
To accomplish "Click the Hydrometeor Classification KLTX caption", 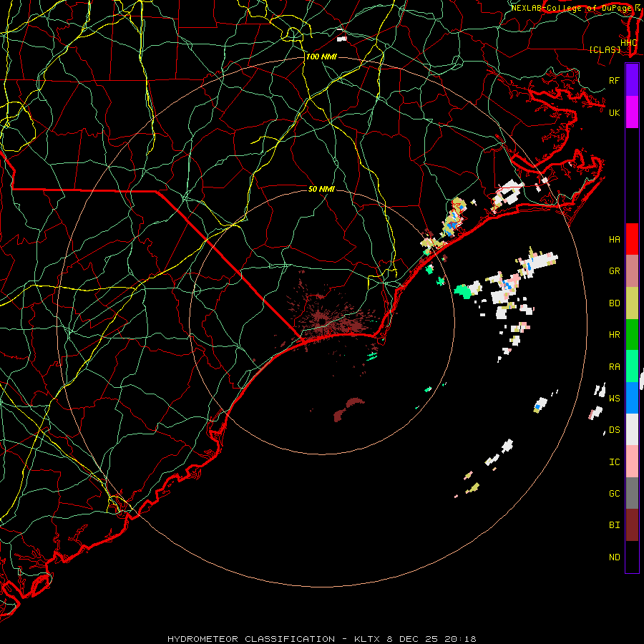I will click(321, 639).
